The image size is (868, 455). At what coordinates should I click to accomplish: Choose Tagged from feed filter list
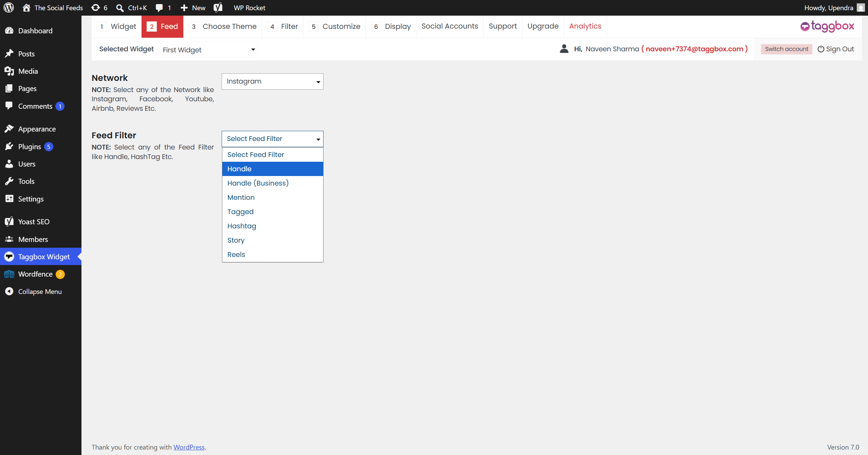pyautogui.click(x=273, y=212)
